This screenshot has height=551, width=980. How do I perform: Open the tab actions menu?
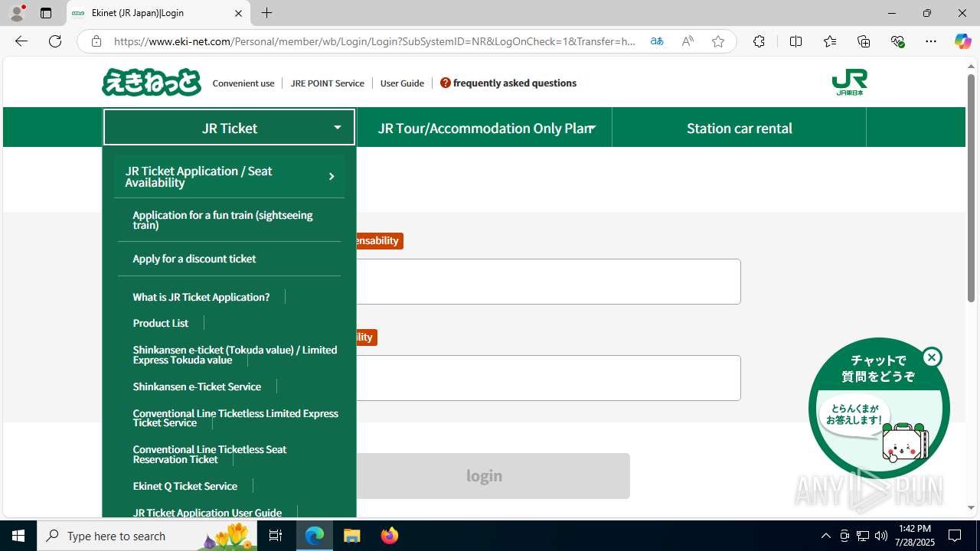tap(46, 13)
